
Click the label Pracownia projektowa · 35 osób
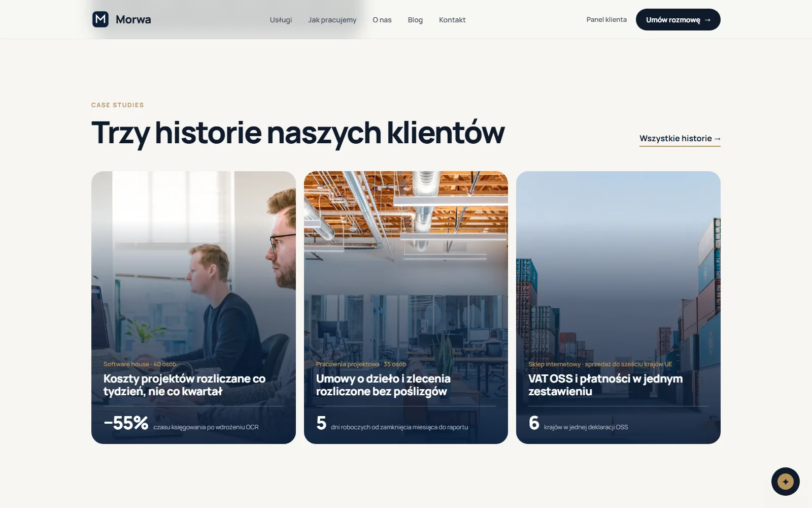click(x=361, y=364)
